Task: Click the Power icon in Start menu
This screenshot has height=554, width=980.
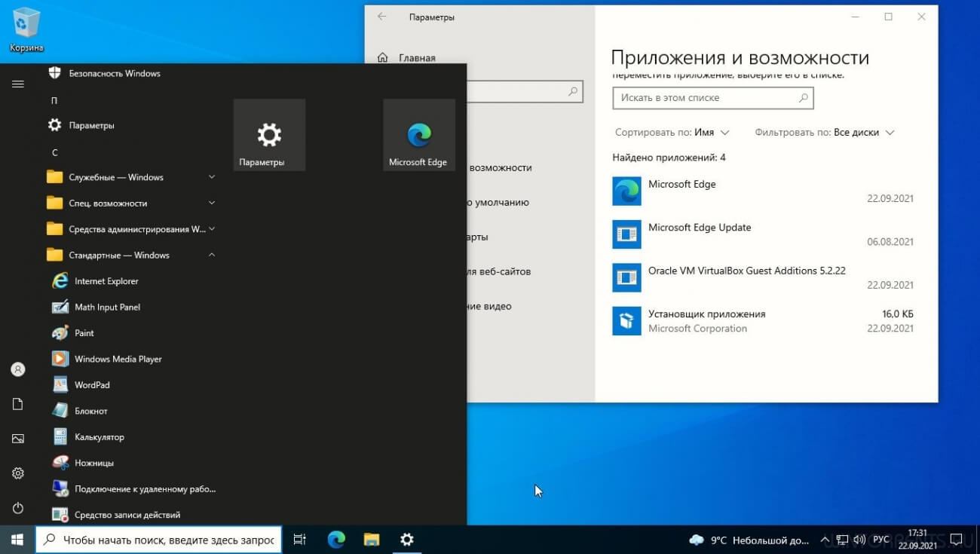Action: [18, 508]
